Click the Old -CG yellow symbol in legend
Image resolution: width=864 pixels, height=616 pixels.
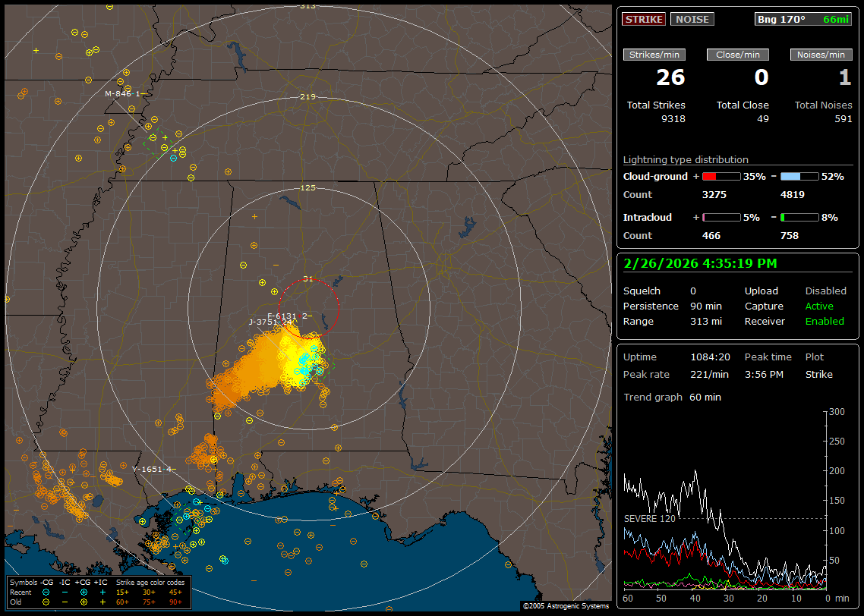click(x=46, y=601)
